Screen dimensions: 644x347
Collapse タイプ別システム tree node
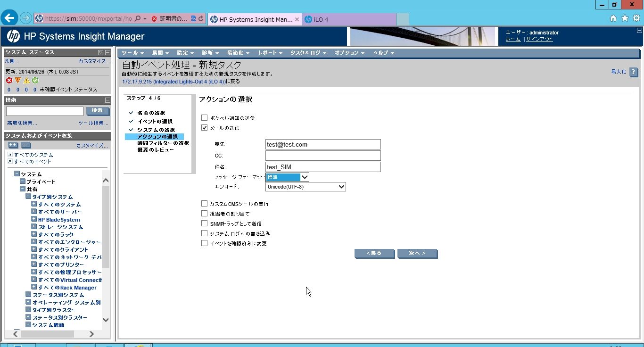click(28, 197)
